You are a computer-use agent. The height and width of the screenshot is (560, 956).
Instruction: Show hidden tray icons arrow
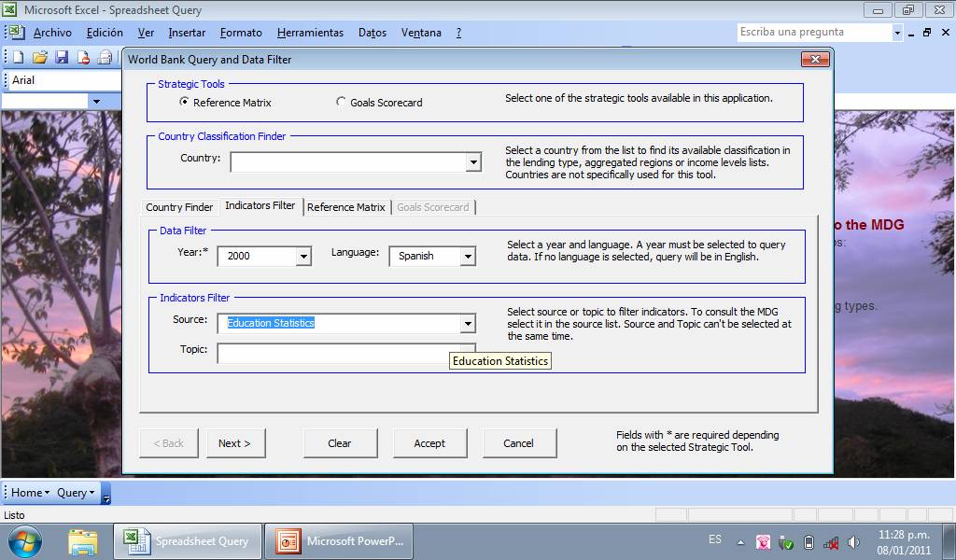[740, 541]
